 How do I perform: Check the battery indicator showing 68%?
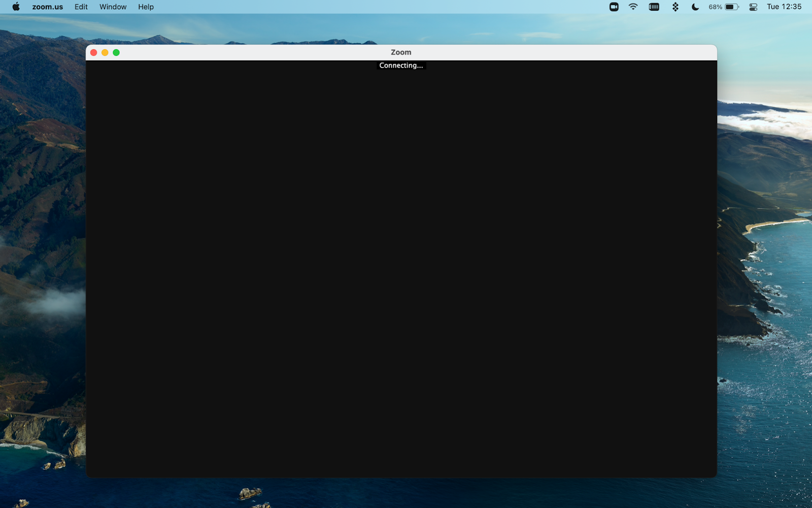731,7
